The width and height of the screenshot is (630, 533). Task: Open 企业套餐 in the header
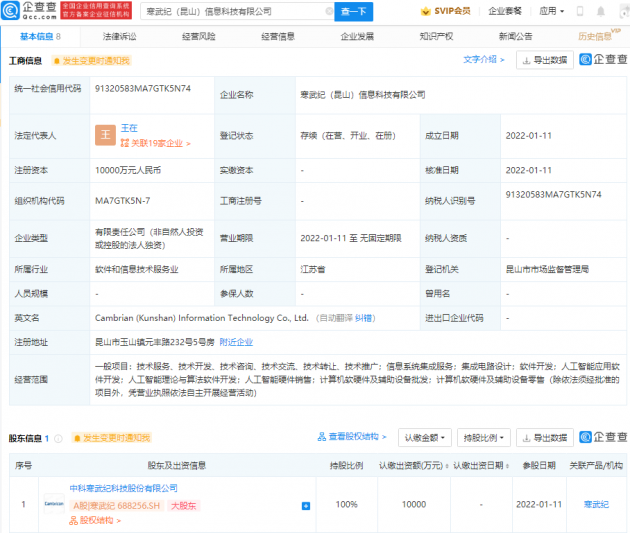[x=505, y=11]
